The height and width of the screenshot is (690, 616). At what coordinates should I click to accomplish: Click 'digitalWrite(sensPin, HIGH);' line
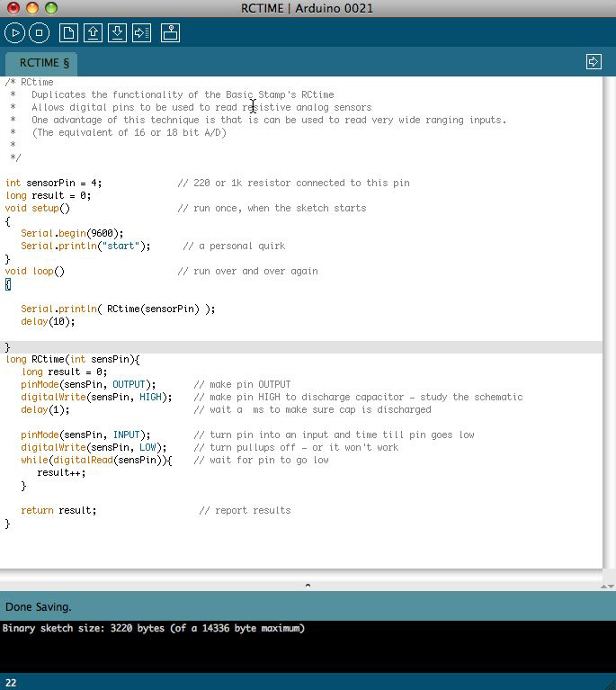96,398
